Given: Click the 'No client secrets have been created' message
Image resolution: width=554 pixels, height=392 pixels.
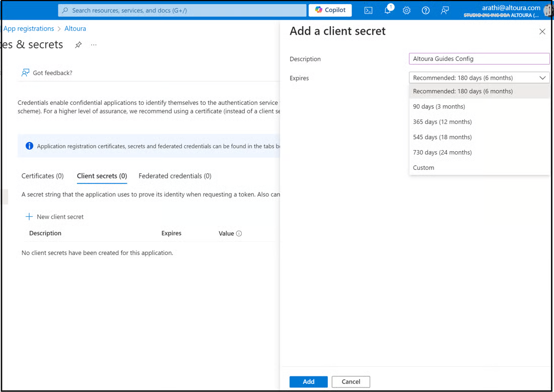Looking at the screenshot, I should pos(97,253).
